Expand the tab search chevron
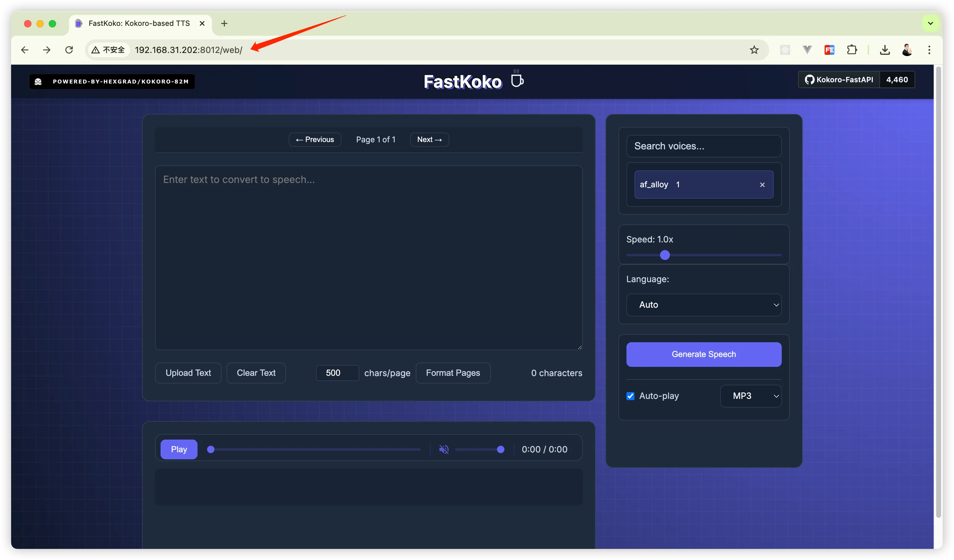This screenshot has height=560, width=954. point(930,23)
